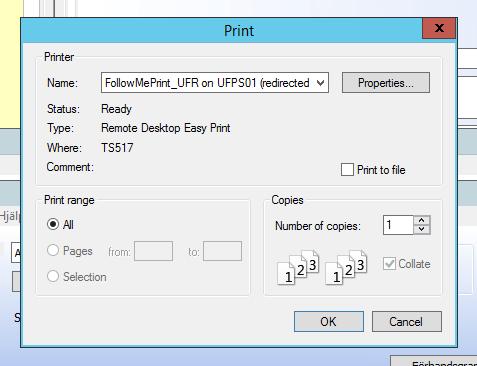477x366 pixels.
Task: Click the background Förhandsgranska button
Action: click(x=434, y=361)
